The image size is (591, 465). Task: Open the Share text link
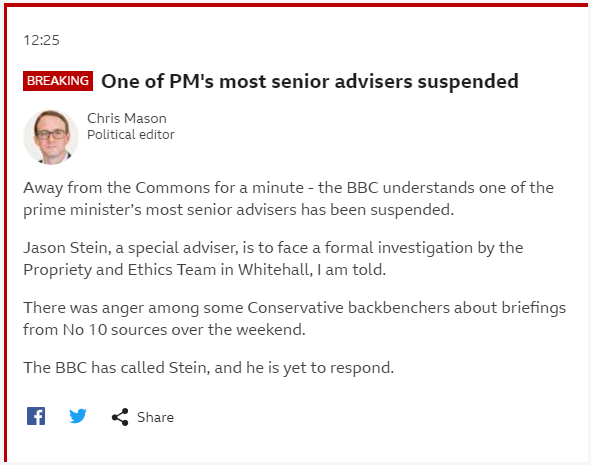point(155,417)
